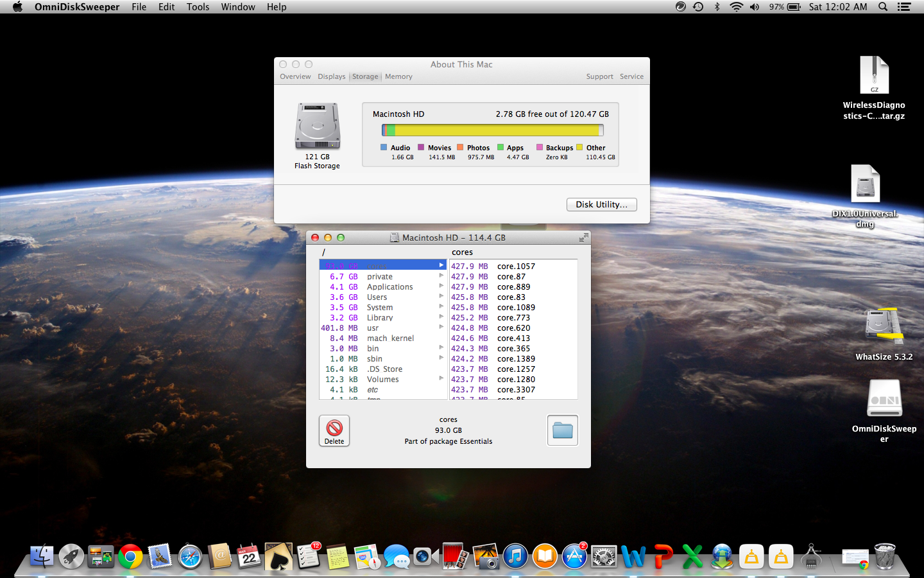The height and width of the screenshot is (578, 924).
Task: Open the Support link
Action: (599, 76)
